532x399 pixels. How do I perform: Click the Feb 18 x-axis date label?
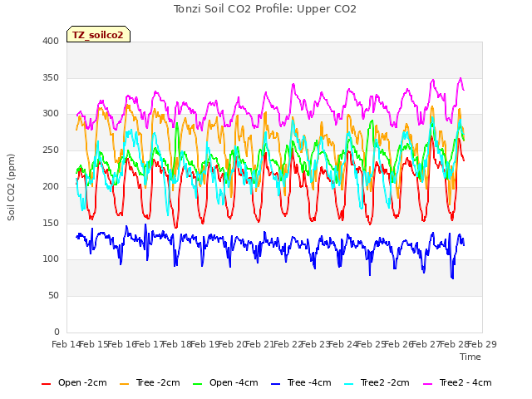(177, 344)
